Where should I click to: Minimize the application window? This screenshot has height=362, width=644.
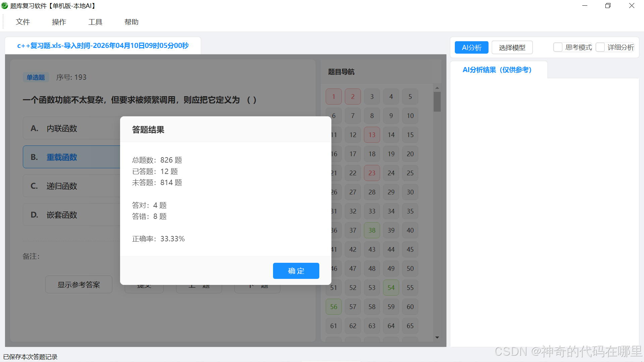click(x=585, y=6)
